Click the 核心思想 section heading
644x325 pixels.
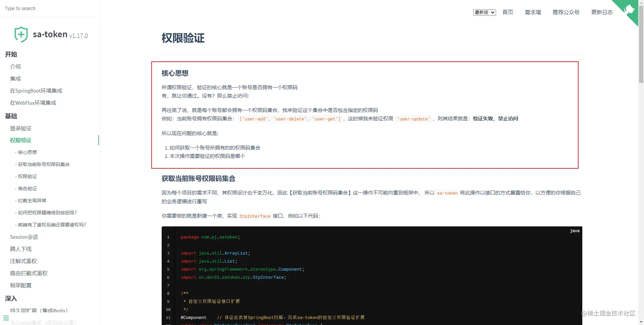click(175, 73)
